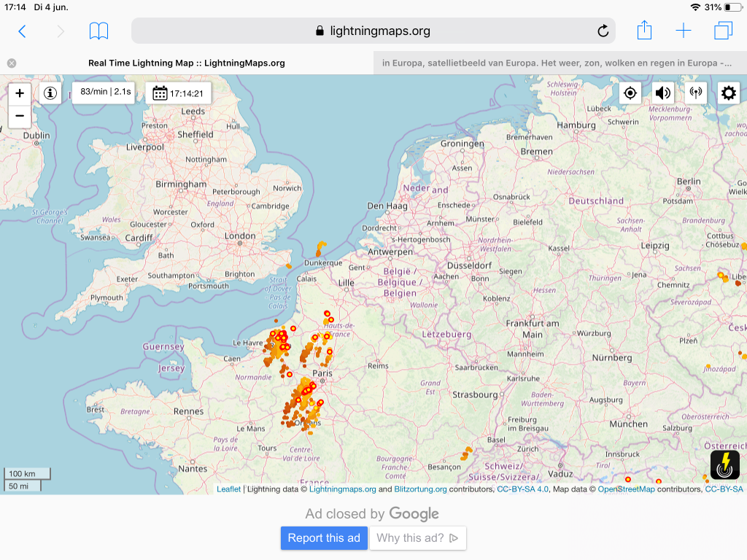The width and height of the screenshot is (747, 560).
Task: Center map on my location
Action: pos(630,93)
